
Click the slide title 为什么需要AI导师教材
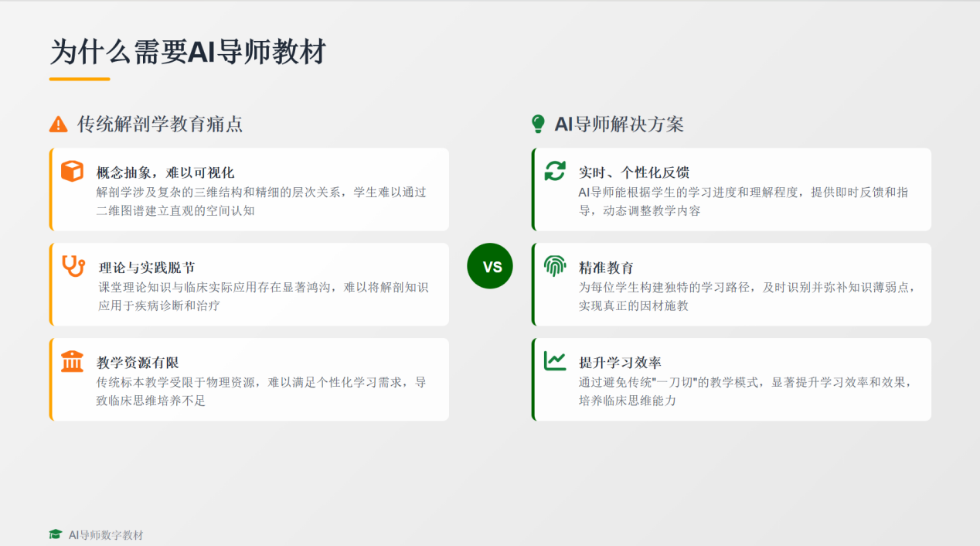(188, 53)
